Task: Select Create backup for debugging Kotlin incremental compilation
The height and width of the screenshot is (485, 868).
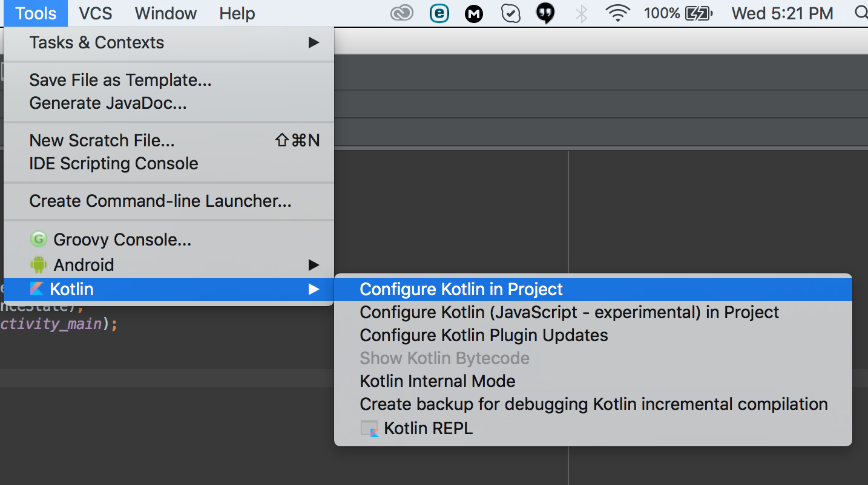Action: point(593,405)
